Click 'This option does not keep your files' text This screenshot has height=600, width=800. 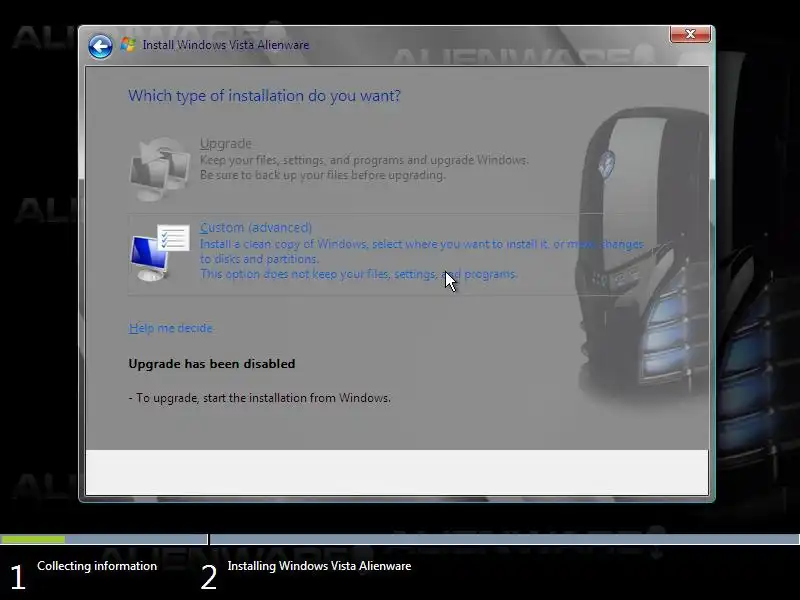(x=358, y=274)
